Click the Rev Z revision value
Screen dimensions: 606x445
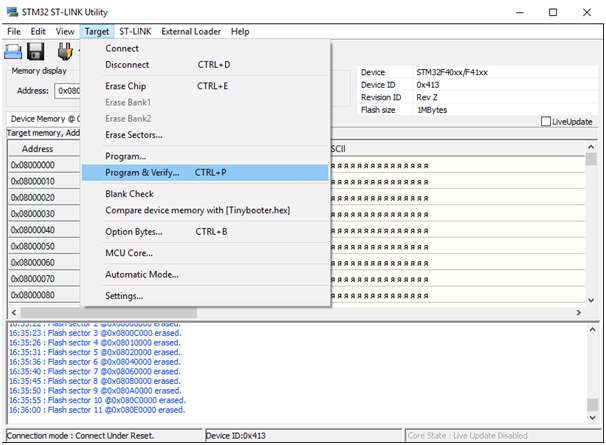tap(427, 97)
